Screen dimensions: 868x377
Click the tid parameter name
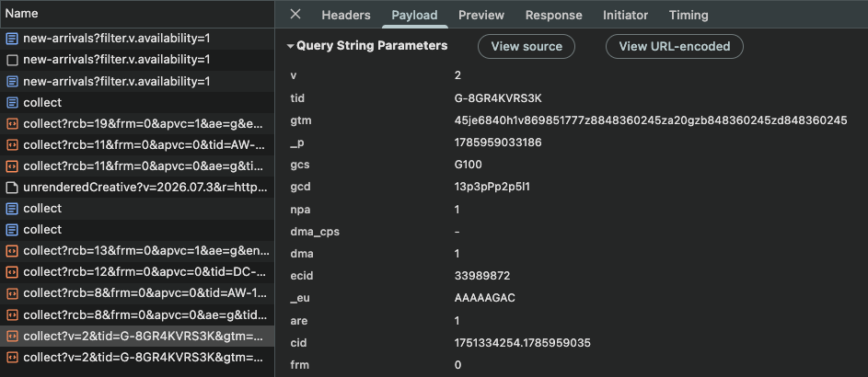point(297,98)
